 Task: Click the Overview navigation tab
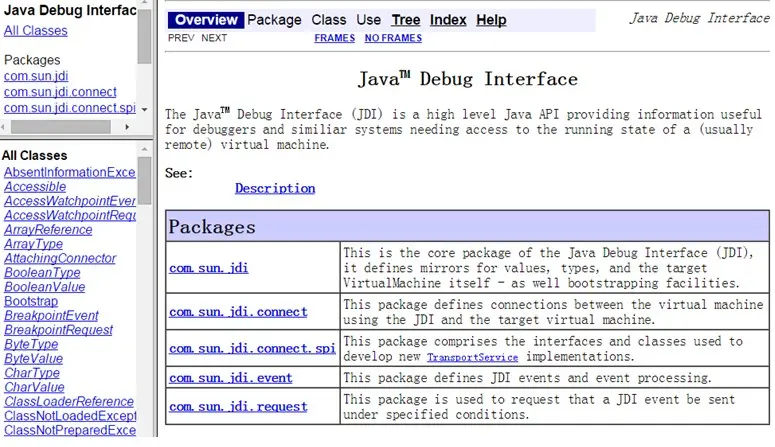click(x=206, y=20)
